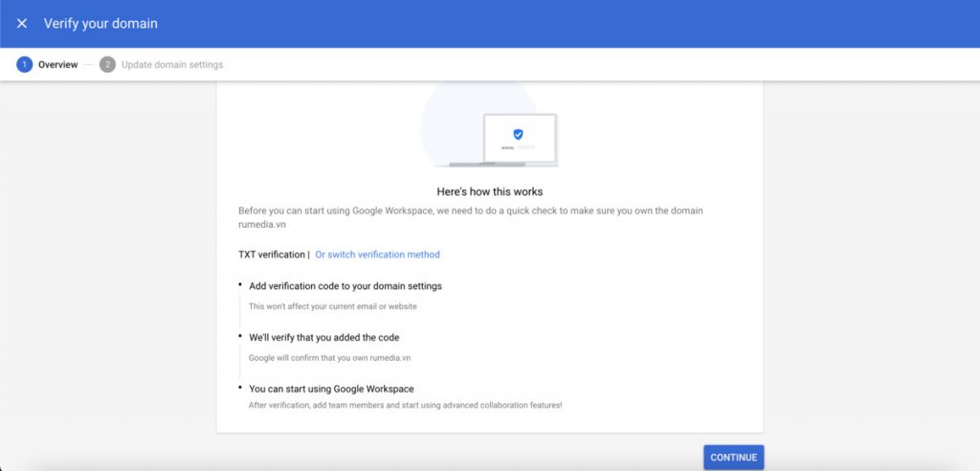980x471 pixels.
Task: Click 'Add verification code to your domain settings'
Action: [x=345, y=286]
